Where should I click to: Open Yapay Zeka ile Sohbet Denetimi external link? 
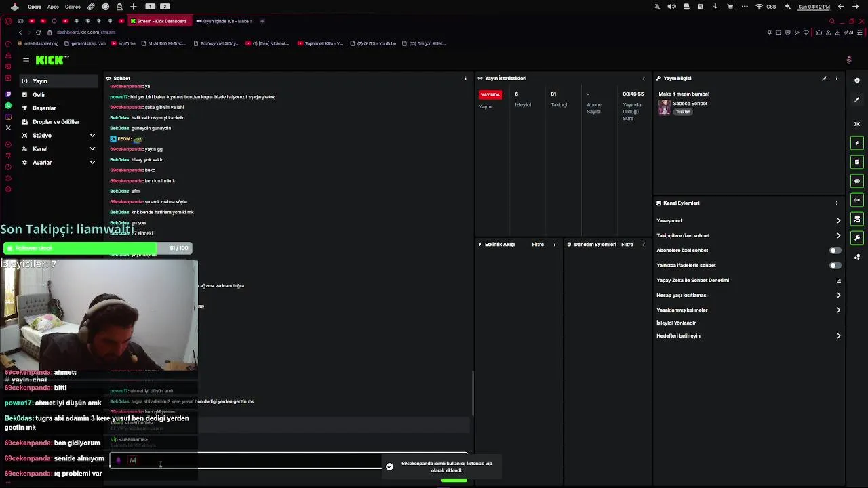tap(839, 280)
